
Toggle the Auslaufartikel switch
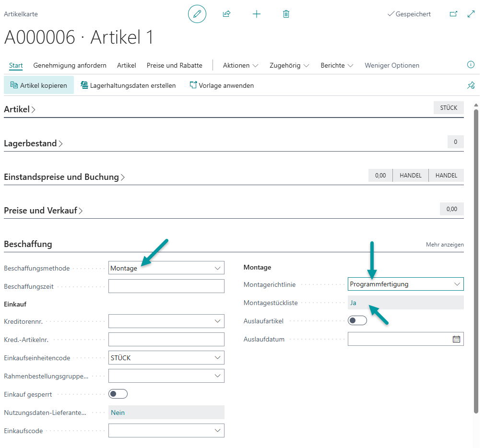357,320
